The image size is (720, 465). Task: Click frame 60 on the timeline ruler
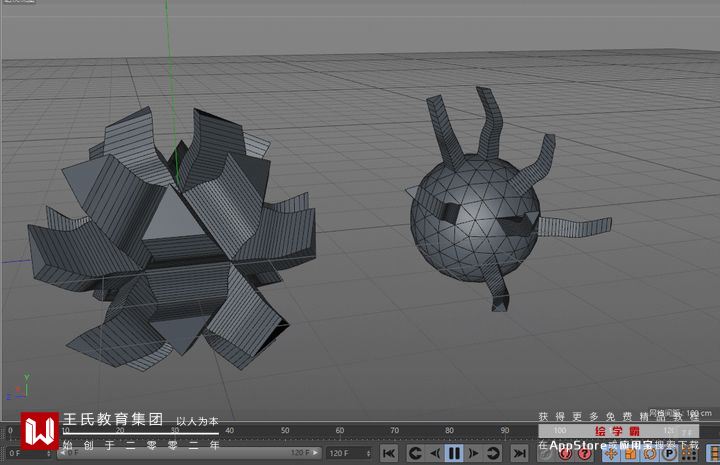339,431
